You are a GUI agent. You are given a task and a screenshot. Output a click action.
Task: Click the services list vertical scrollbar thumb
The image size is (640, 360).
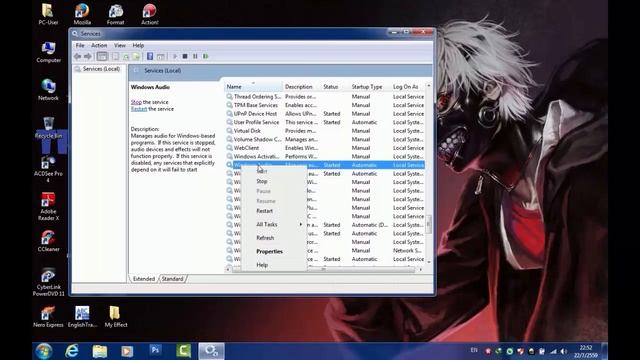pyautogui.click(x=429, y=224)
